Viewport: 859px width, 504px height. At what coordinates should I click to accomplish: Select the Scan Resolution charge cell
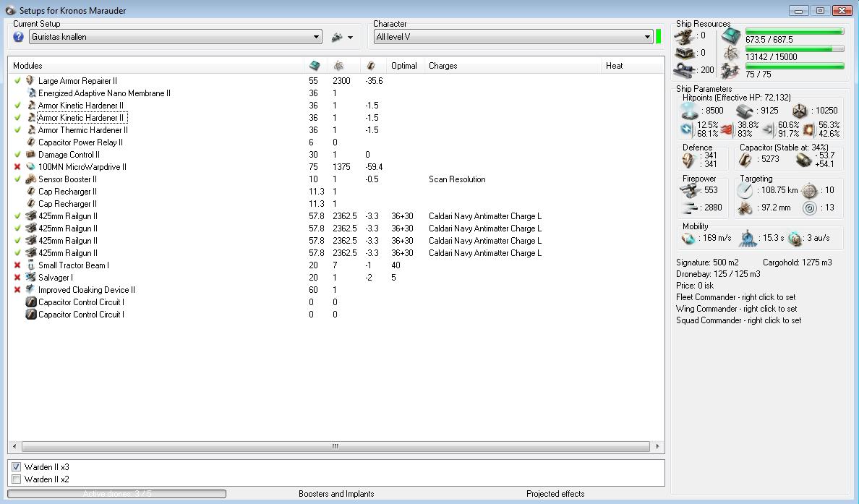(x=457, y=179)
